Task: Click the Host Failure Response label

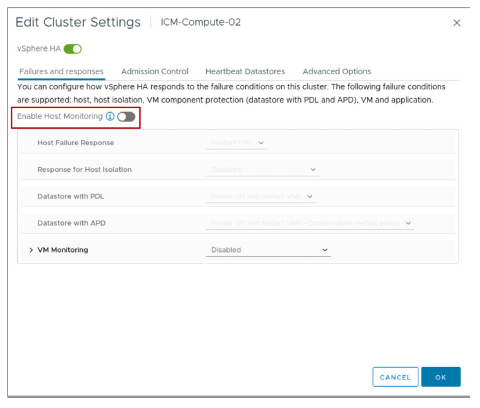Action: click(x=76, y=143)
